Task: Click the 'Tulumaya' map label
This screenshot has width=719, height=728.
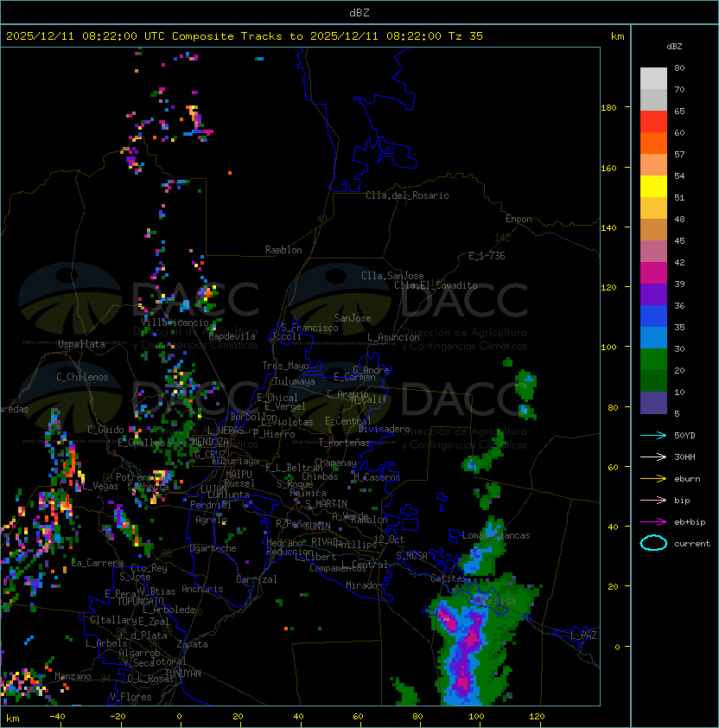Action: tap(295, 381)
